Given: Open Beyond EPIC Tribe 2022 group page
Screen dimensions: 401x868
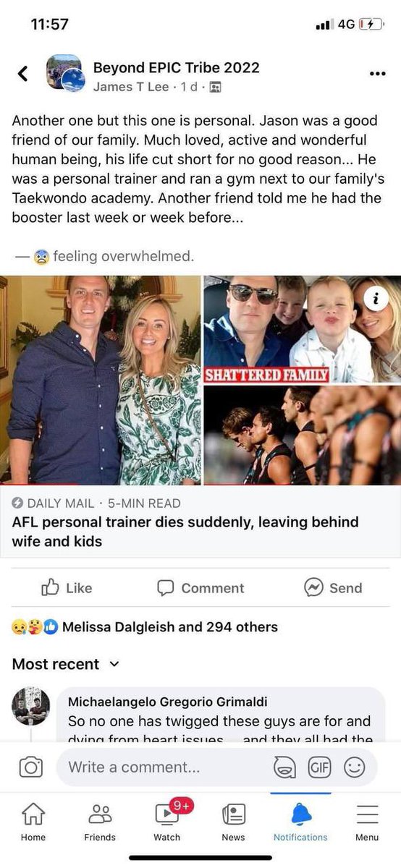Looking at the screenshot, I should tap(176, 68).
